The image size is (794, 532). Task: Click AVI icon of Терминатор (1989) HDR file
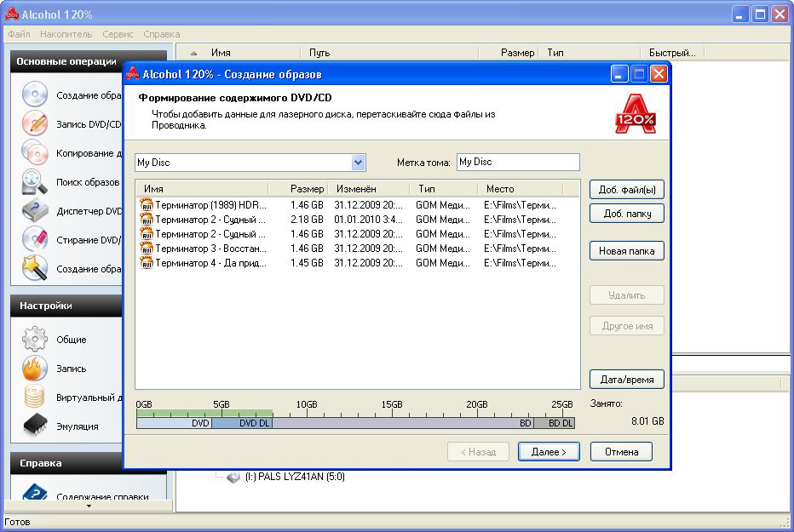(147, 205)
